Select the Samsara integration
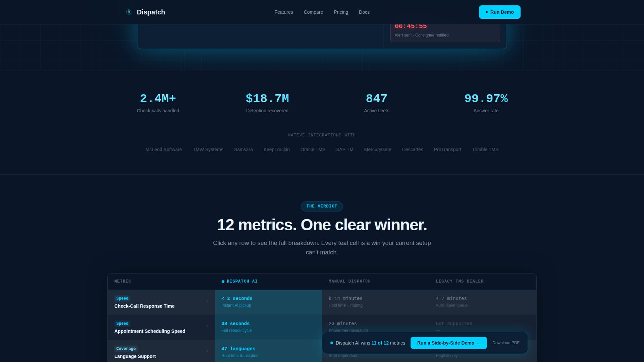 [x=244, y=149]
